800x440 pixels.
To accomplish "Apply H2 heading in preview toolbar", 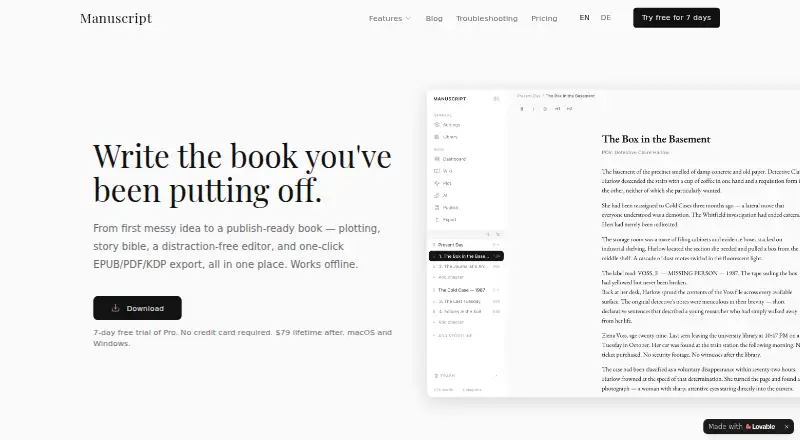I will coord(569,109).
